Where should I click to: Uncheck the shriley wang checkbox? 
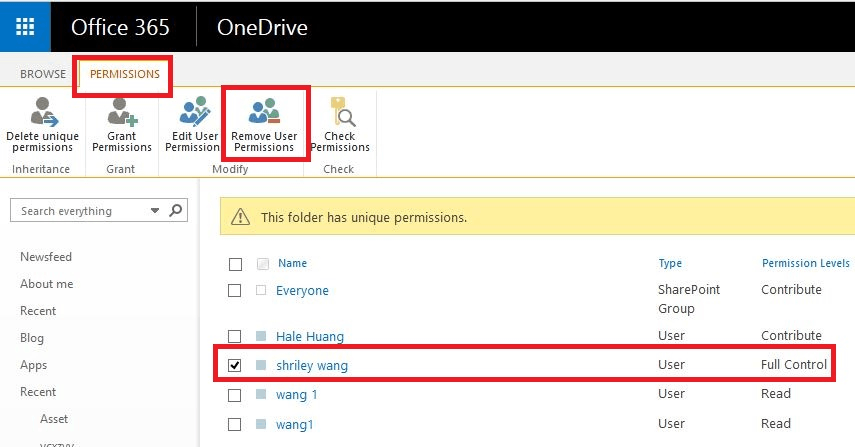pos(234,365)
